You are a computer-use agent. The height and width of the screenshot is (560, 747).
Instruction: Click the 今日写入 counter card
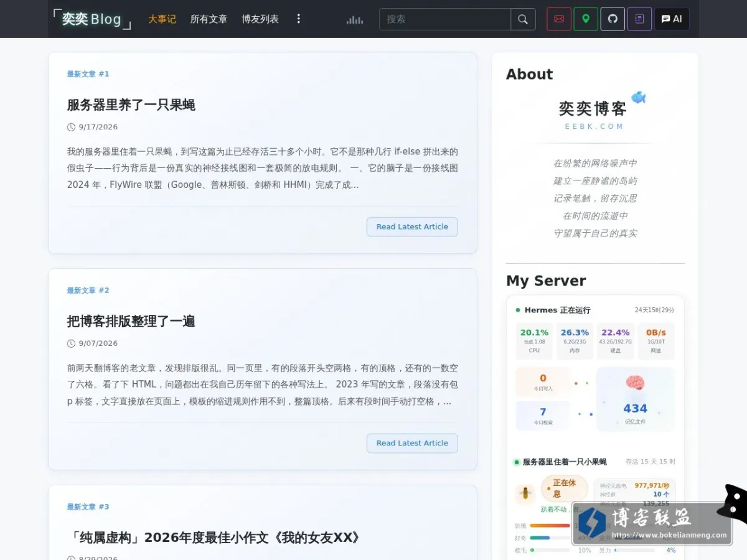pyautogui.click(x=543, y=382)
